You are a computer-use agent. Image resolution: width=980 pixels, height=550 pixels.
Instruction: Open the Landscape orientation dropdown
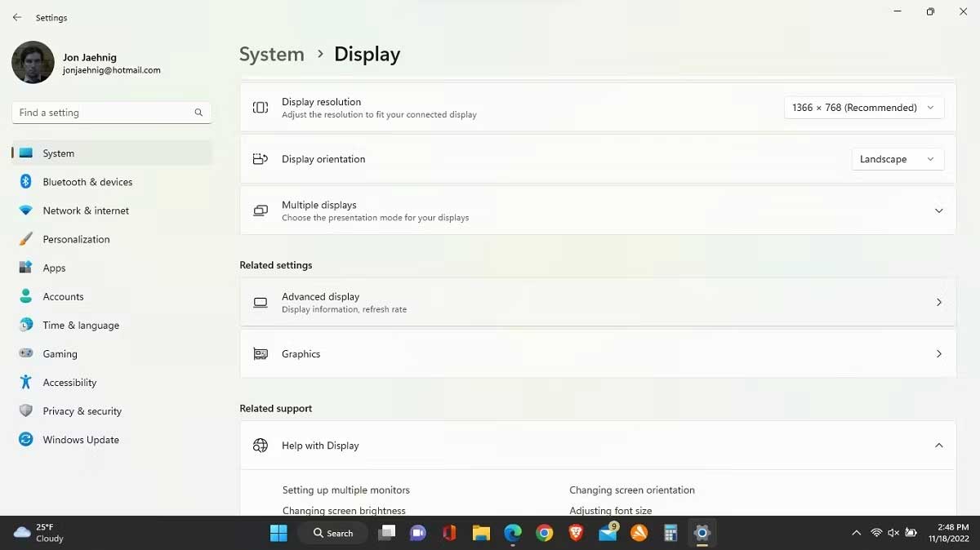coord(897,159)
